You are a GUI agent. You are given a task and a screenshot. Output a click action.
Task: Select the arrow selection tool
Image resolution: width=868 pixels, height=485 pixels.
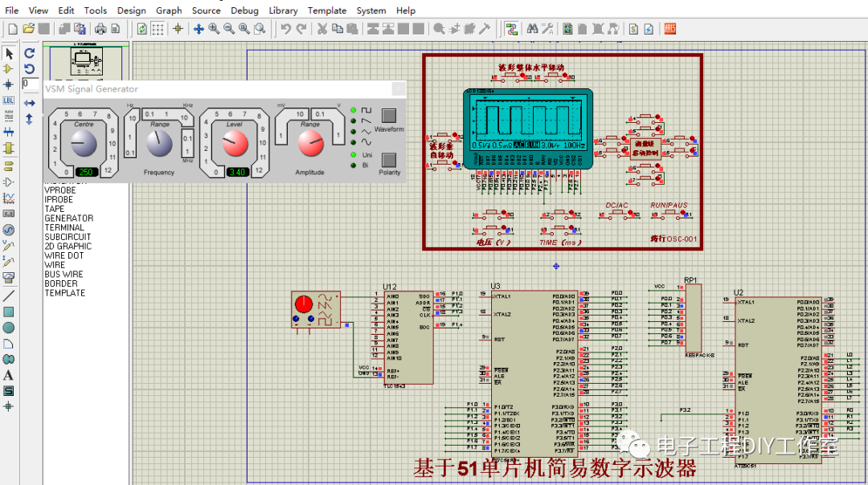coord(10,53)
